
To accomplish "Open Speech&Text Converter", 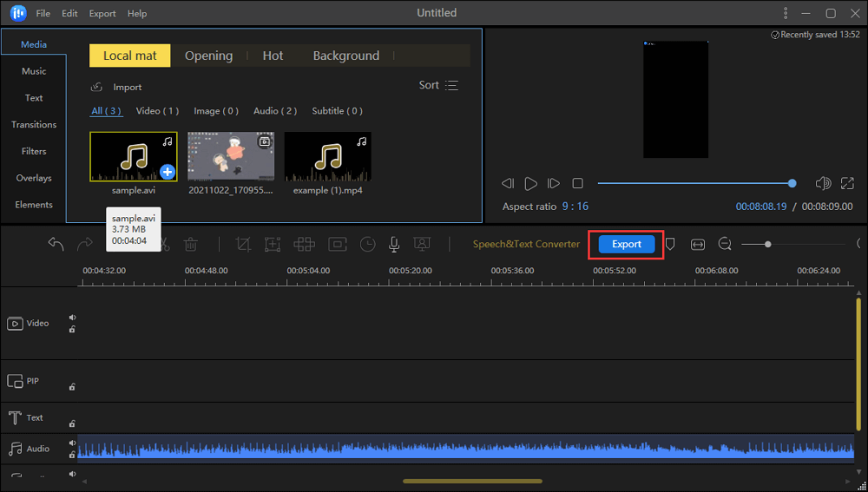I will pos(526,245).
